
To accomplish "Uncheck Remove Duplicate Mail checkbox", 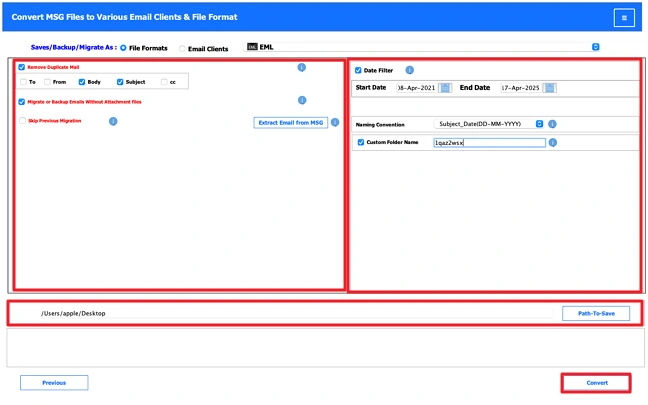I will (x=22, y=67).
